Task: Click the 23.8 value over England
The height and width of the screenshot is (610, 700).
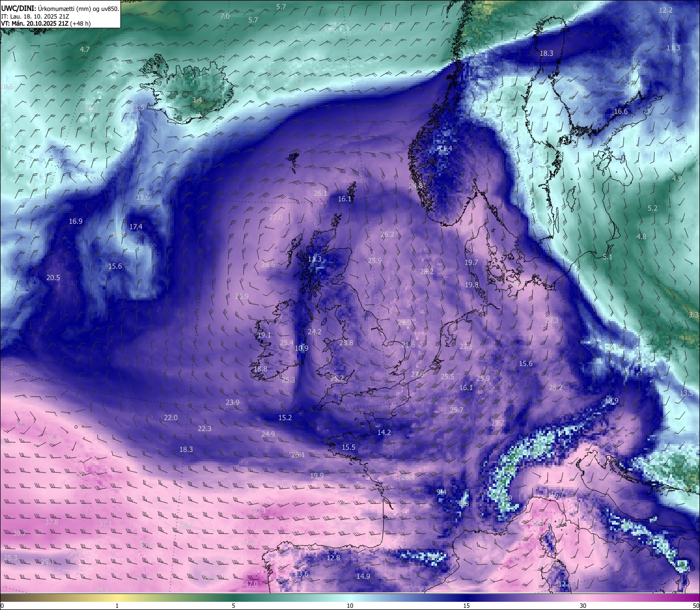Action: coord(346,342)
